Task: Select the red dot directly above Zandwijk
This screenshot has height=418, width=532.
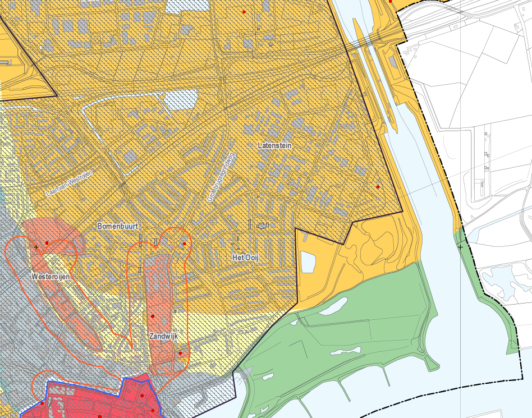Action: pyautogui.click(x=153, y=316)
